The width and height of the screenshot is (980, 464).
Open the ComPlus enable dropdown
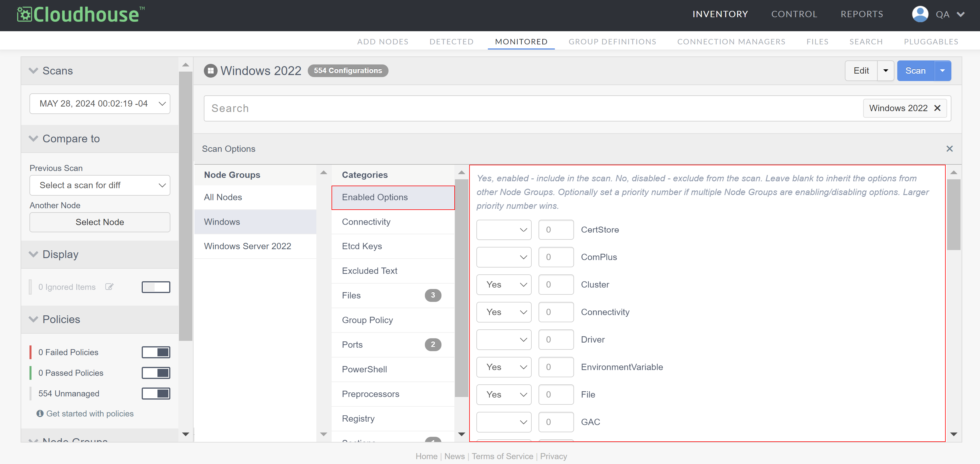pos(504,257)
